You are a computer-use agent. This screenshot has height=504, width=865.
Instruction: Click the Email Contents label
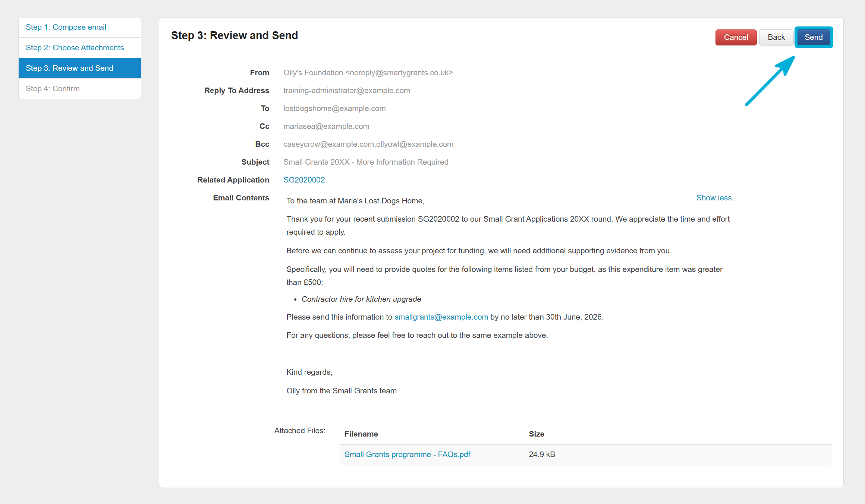click(x=241, y=198)
